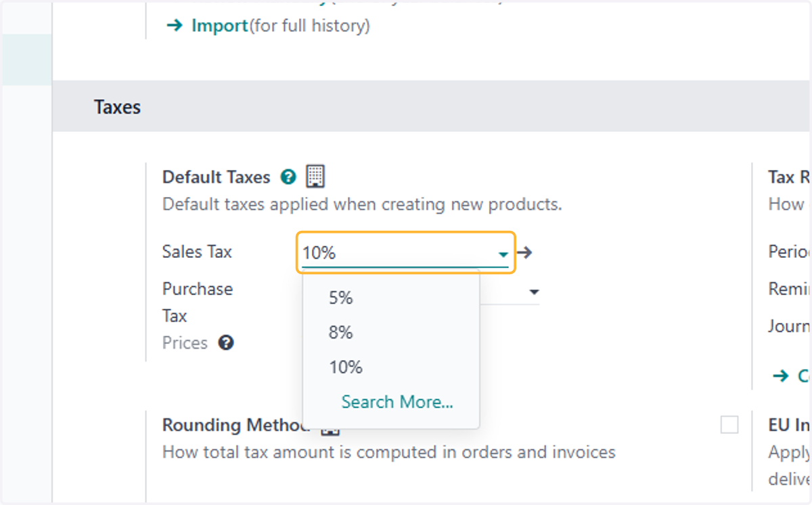Click the Default Taxes help question mark icon
The height and width of the screenshot is (505, 812).
288,177
